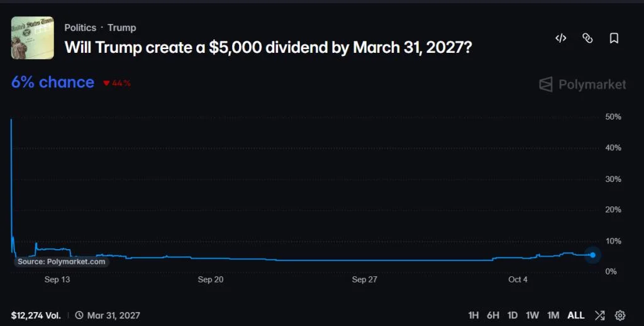Click the Sep 20 date axis label

pos(211,279)
